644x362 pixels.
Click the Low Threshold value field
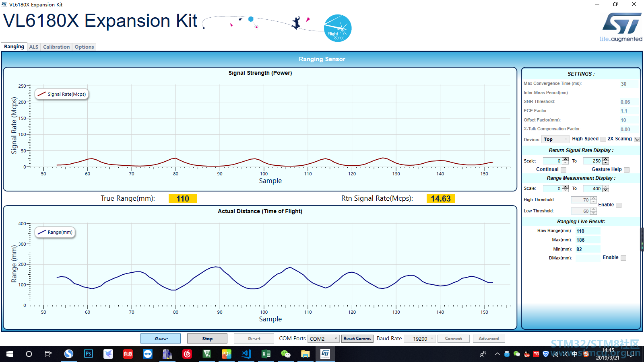click(580, 211)
